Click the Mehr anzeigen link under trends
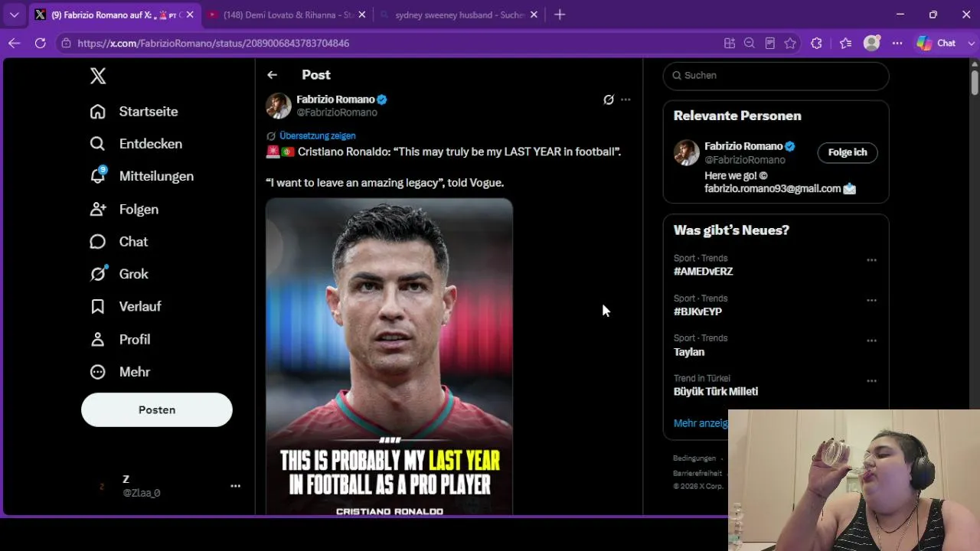 (x=701, y=423)
